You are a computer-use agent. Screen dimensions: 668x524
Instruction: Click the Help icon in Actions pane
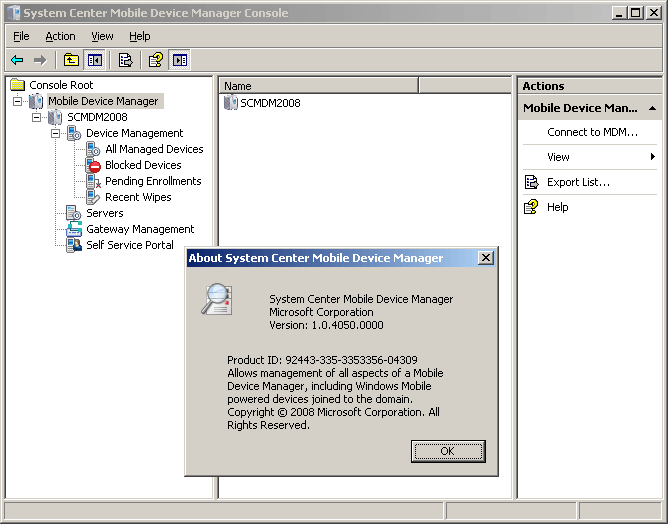point(531,207)
